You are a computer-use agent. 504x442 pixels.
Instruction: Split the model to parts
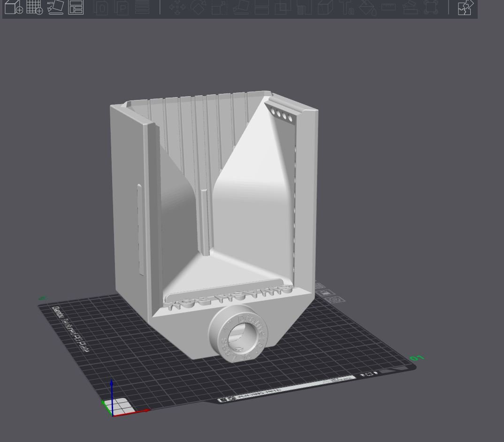tap(121, 8)
